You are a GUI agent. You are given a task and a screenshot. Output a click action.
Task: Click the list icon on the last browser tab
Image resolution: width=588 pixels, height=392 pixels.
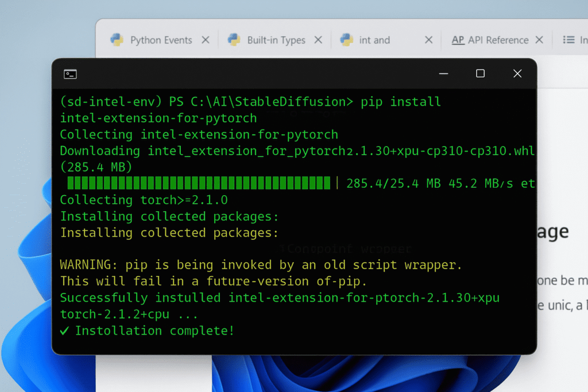(x=568, y=40)
